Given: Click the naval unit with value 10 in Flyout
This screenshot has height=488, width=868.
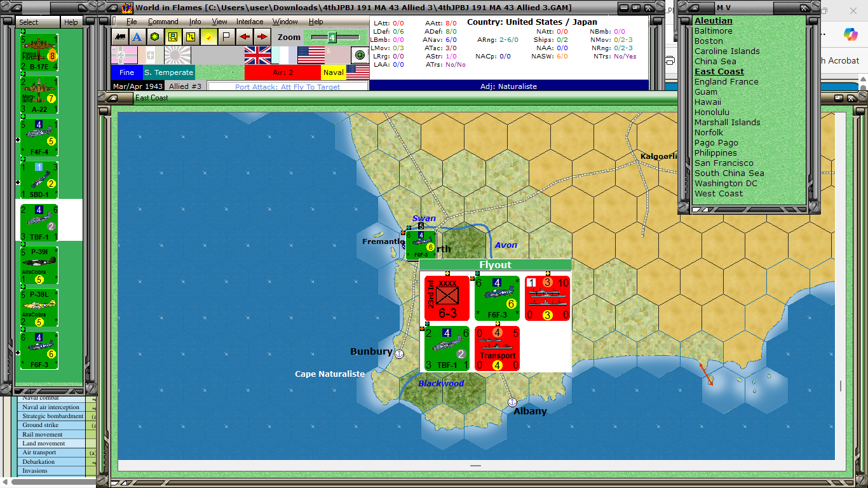Looking at the screenshot, I should point(547,298).
